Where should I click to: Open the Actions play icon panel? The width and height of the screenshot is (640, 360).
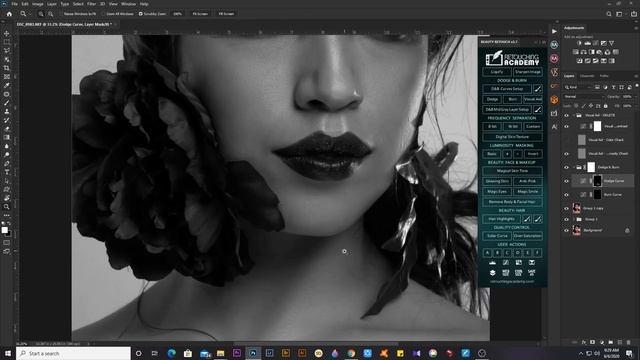[x=554, y=31]
